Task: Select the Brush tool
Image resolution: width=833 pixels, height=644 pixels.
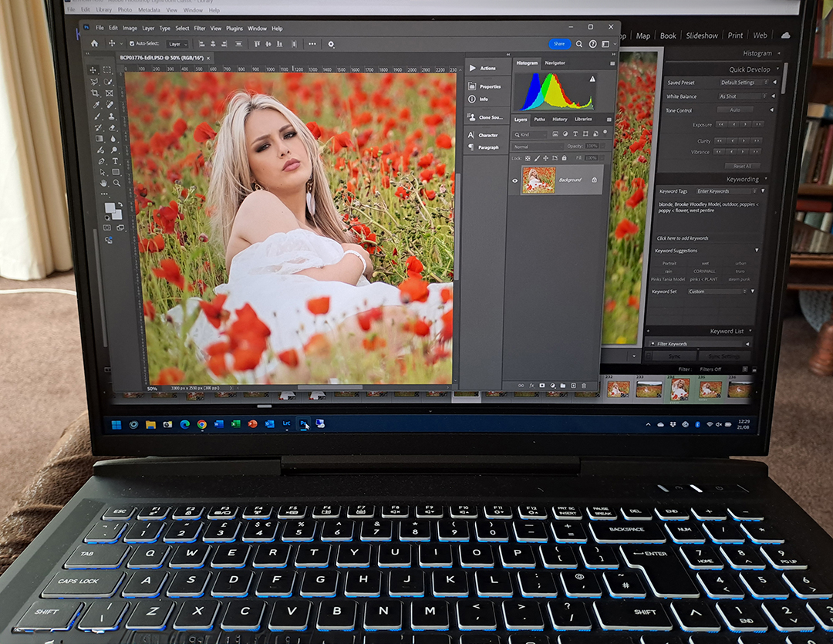Action: click(97, 116)
